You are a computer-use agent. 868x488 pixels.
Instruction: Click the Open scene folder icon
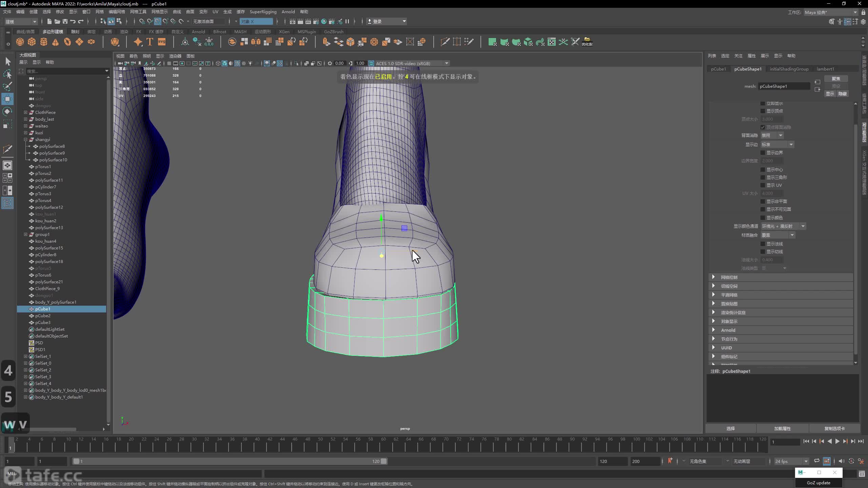pyautogui.click(x=57, y=21)
